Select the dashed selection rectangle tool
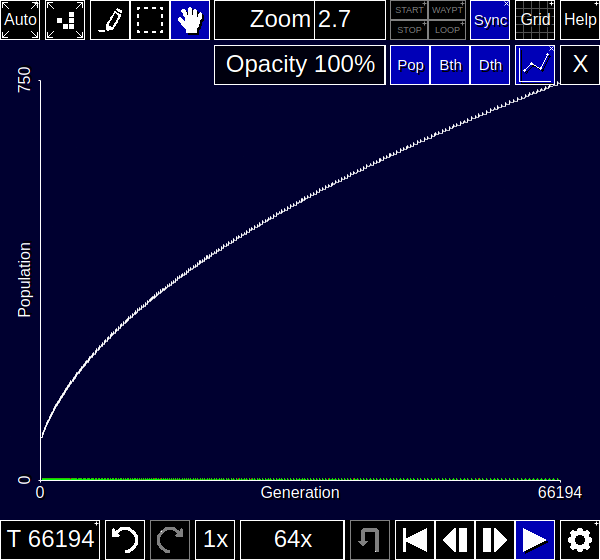600x560 pixels. pos(150,20)
